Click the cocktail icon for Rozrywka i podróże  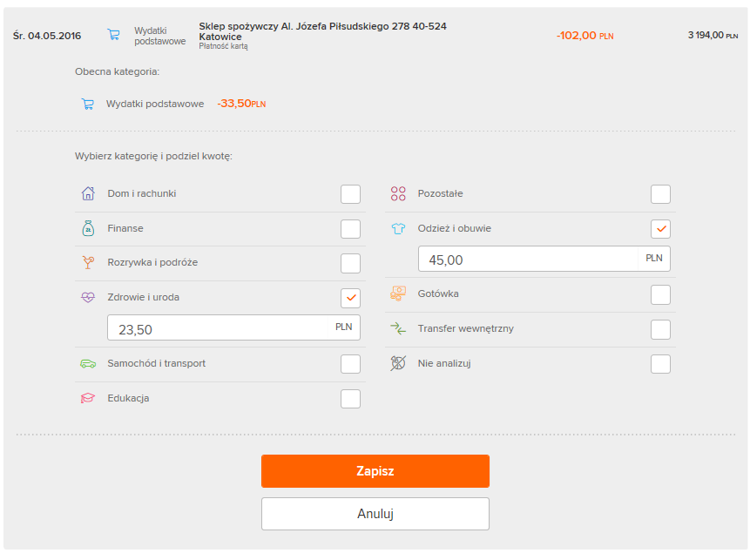[87, 262]
